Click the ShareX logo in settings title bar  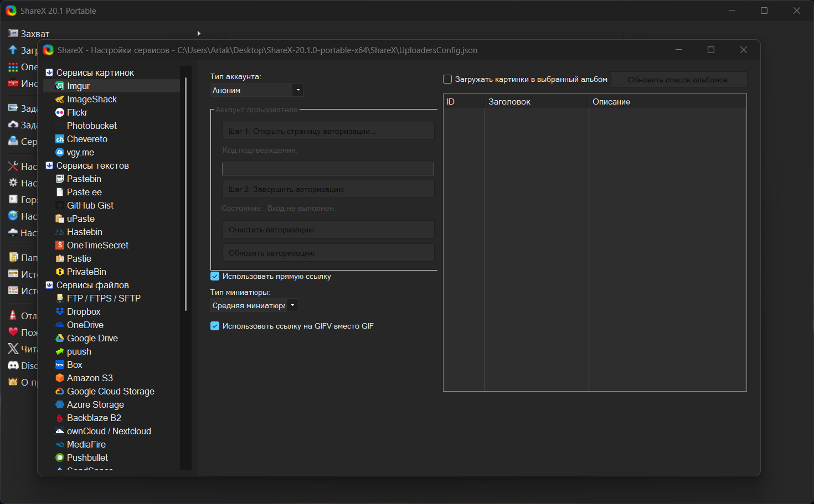48,50
